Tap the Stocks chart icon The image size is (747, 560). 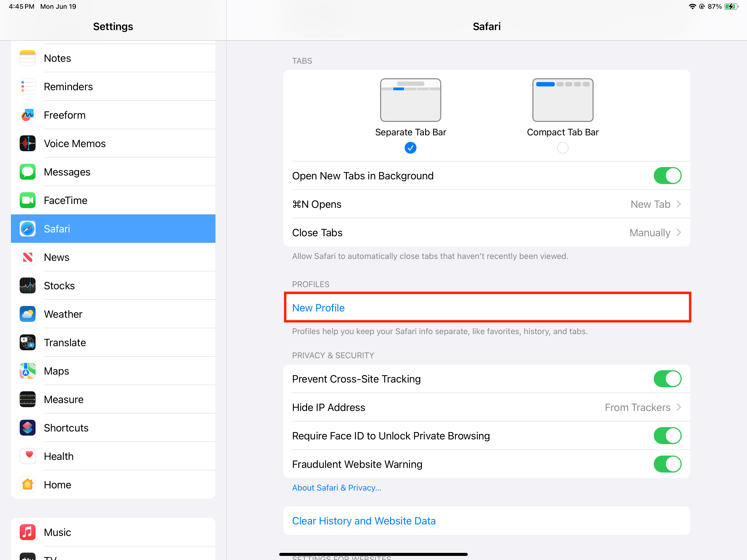click(27, 286)
